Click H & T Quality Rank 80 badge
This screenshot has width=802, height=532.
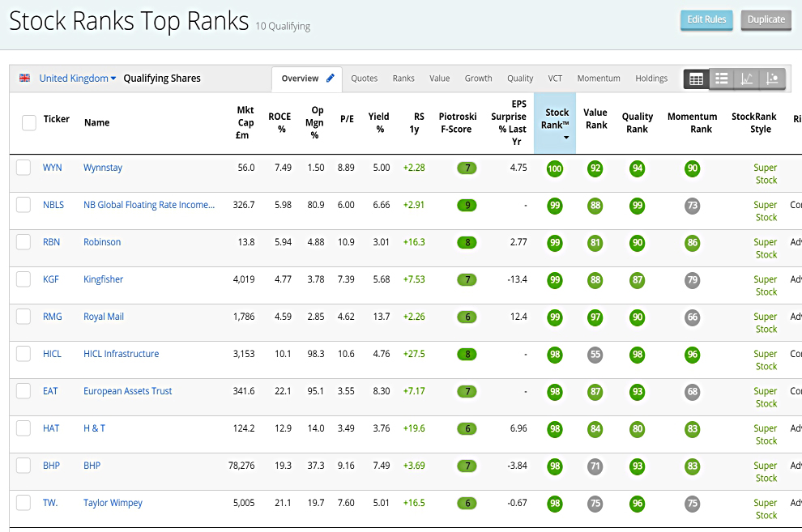(x=638, y=429)
